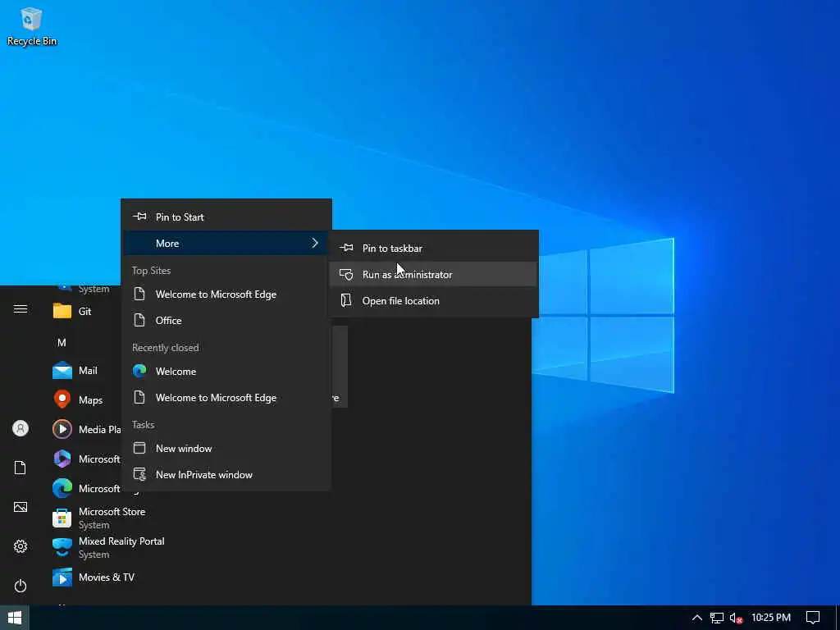Select Pin to Start
840x630 pixels.
click(226, 217)
